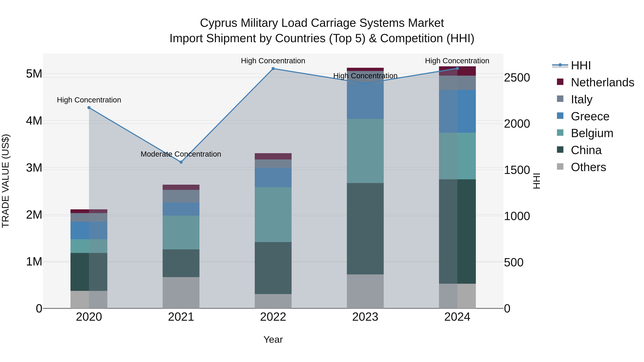Image resolution: width=644 pixels, height=362 pixels.
Task: Select the Belgium segment in the 2022 bar
Action: point(273,215)
